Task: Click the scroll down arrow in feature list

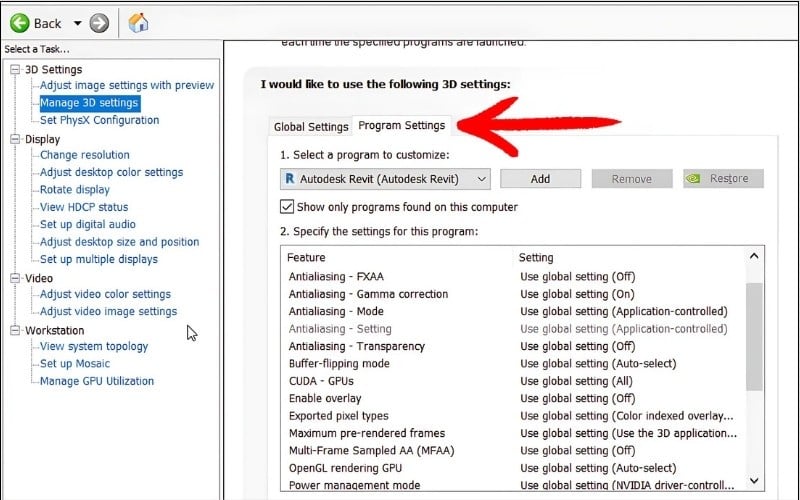Action: click(x=754, y=481)
